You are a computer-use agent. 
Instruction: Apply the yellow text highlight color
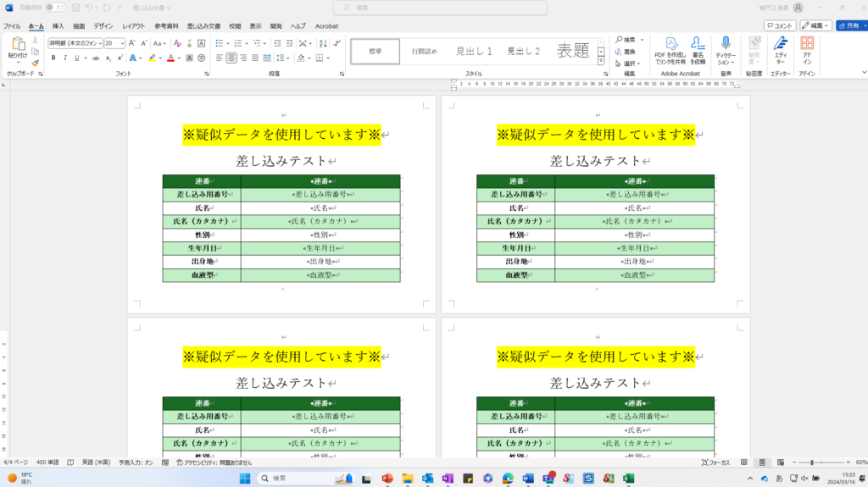[152, 58]
